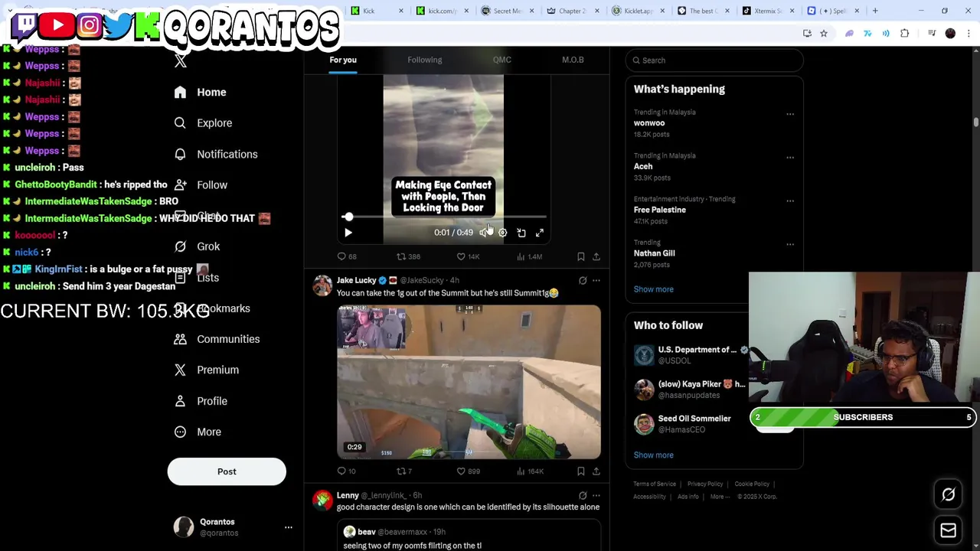Open Chrome extensions puzzle icon
The width and height of the screenshot is (980, 551).
[x=904, y=33]
